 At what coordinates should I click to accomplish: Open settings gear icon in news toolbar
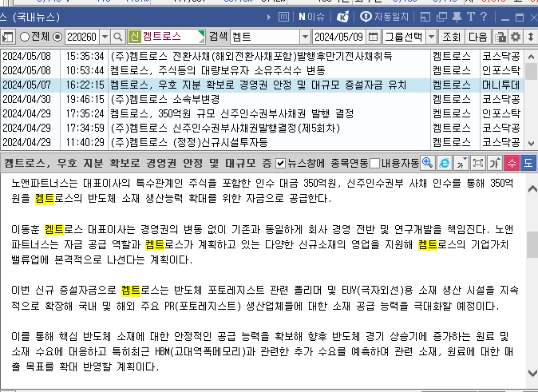pos(516,37)
